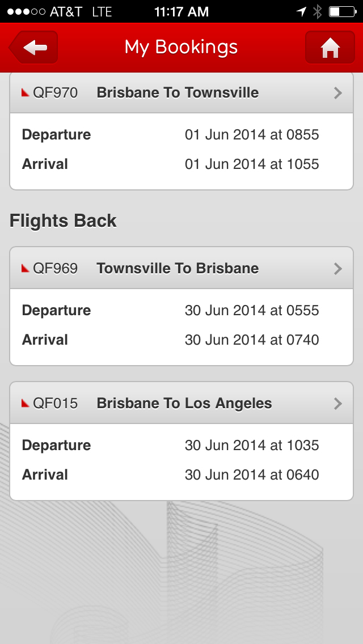Tap the 11:17 AM status bar clock
The height and width of the screenshot is (644, 363).
point(181,12)
